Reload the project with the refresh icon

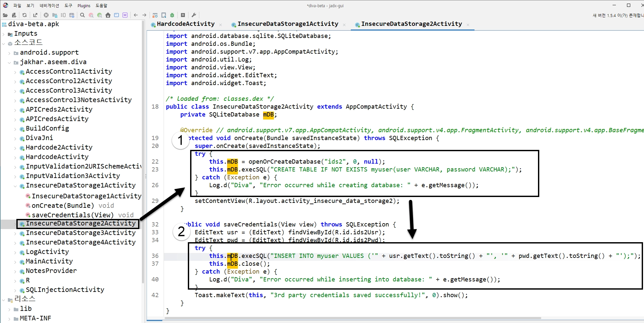pos(25,15)
